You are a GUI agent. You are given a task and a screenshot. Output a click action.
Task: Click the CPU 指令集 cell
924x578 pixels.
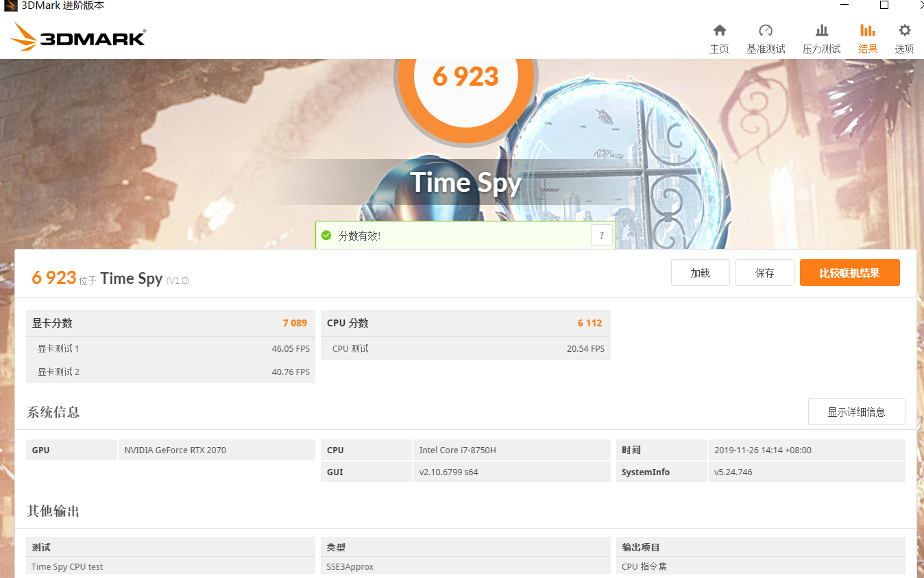[644, 567]
